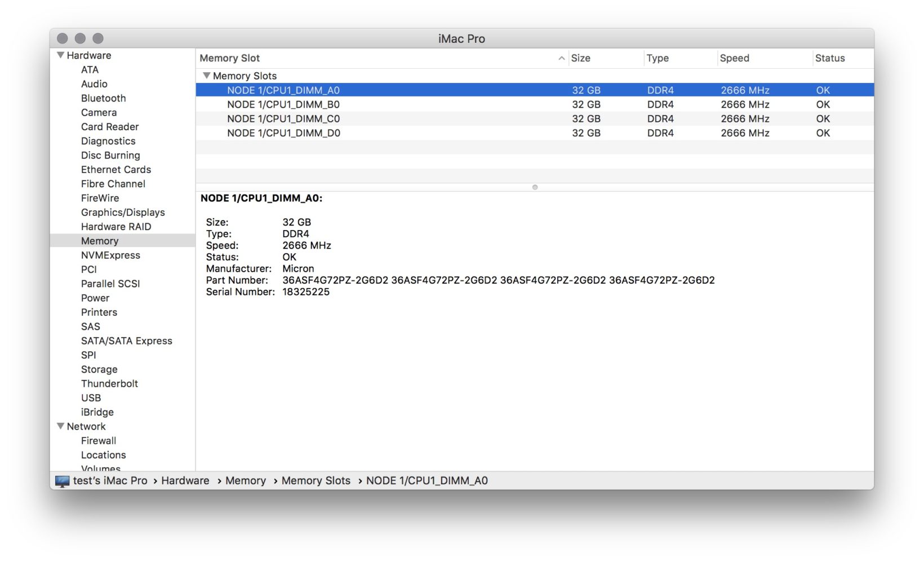Open the Bluetooth sidebar item
Viewport: 924px width, 561px height.
tap(103, 98)
